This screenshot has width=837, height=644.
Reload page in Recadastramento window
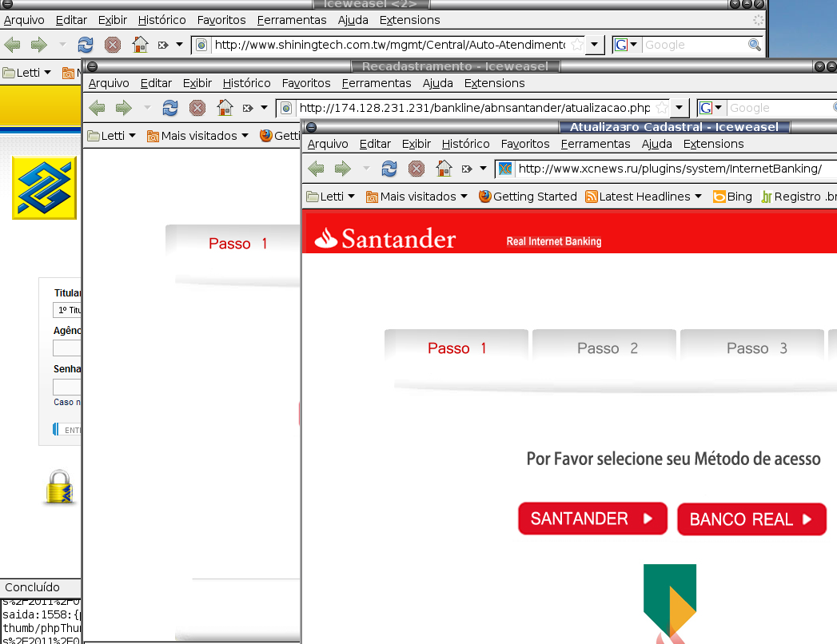170,109
